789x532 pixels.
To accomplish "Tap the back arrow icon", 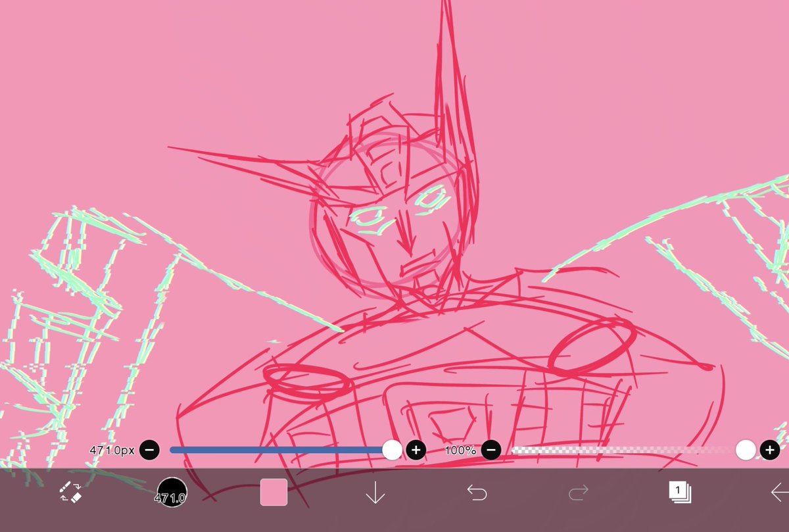I will pos(780,493).
